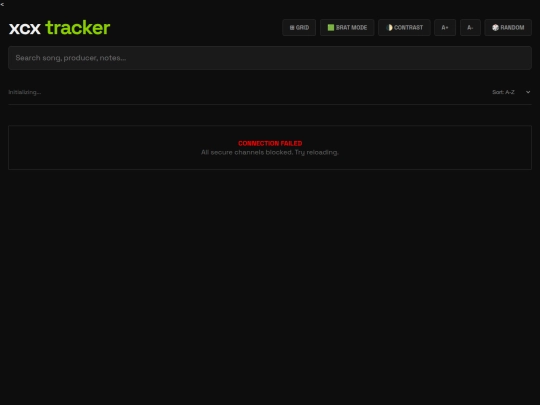
Task: Click the xcx tracker logo
Action: click(59, 28)
